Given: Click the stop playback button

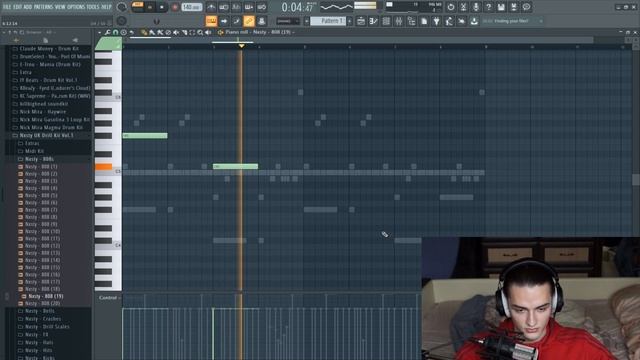Looking at the screenshot, I should coord(162,7).
